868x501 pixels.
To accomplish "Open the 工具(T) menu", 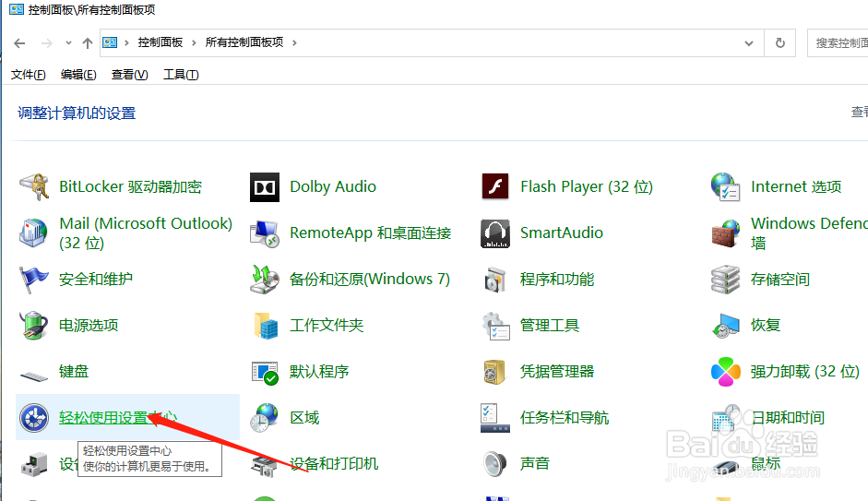I will 181,74.
